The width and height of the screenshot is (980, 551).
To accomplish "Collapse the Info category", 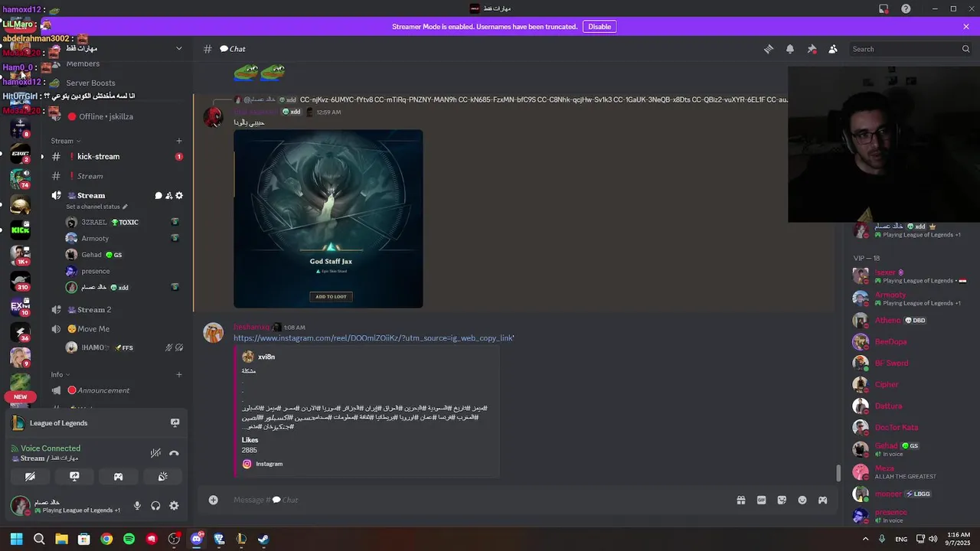I will coord(60,375).
